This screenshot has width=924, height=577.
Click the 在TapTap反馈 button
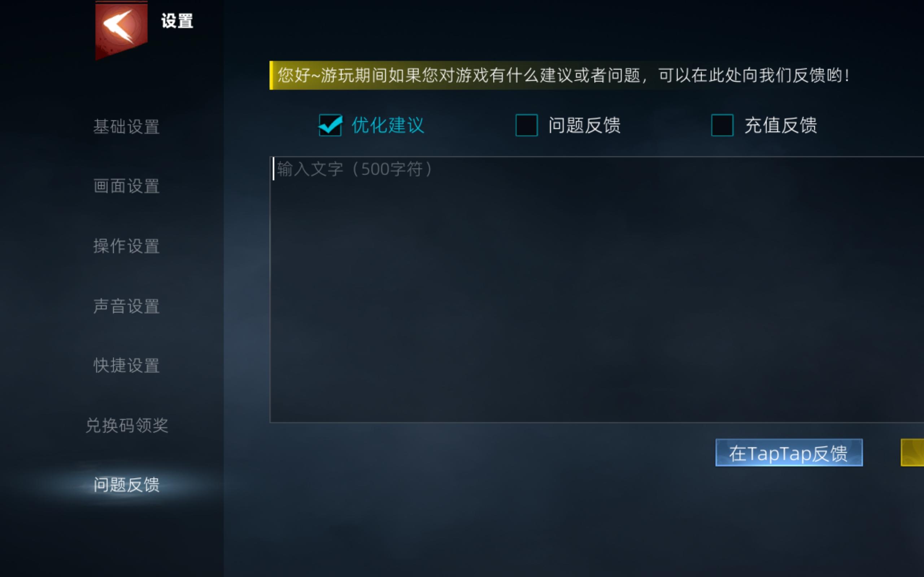coord(789,453)
